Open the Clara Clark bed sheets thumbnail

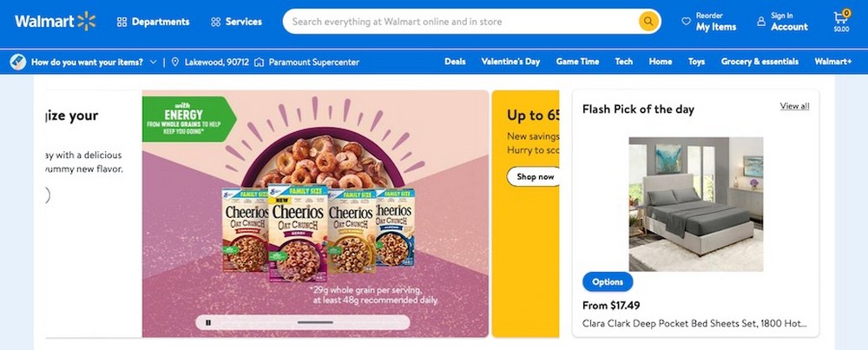tap(695, 204)
